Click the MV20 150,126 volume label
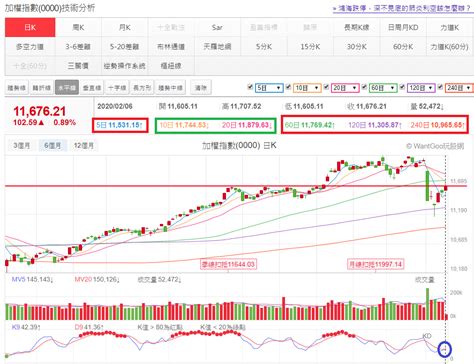The image size is (474, 364). tap(97, 279)
